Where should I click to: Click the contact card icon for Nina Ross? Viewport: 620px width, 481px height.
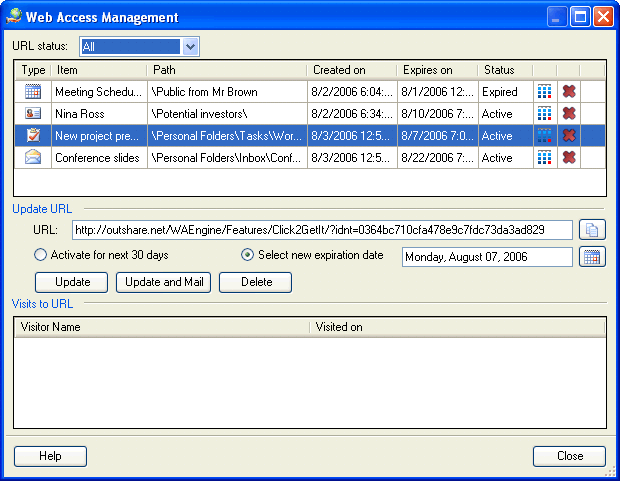point(33,114)
